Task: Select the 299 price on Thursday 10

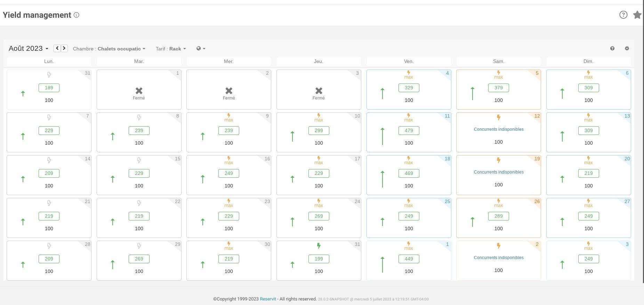Action: point(319,130)
